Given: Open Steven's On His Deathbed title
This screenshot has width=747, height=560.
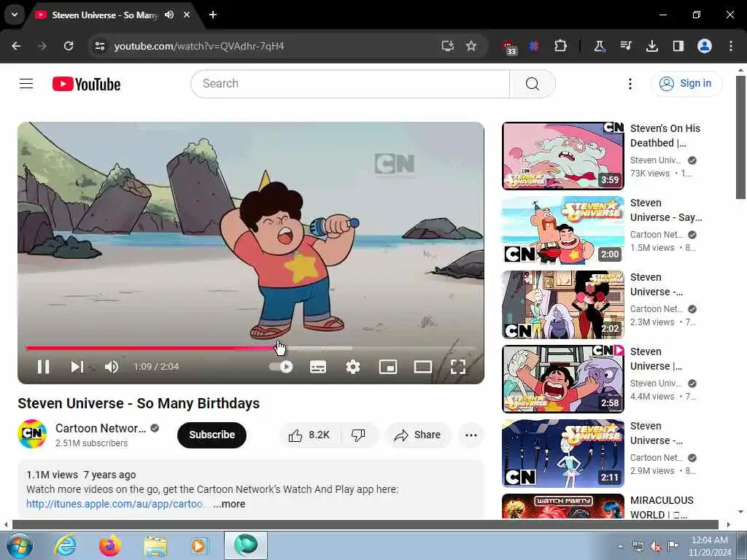Looking at the screenshot, I should tap(665, 136).
